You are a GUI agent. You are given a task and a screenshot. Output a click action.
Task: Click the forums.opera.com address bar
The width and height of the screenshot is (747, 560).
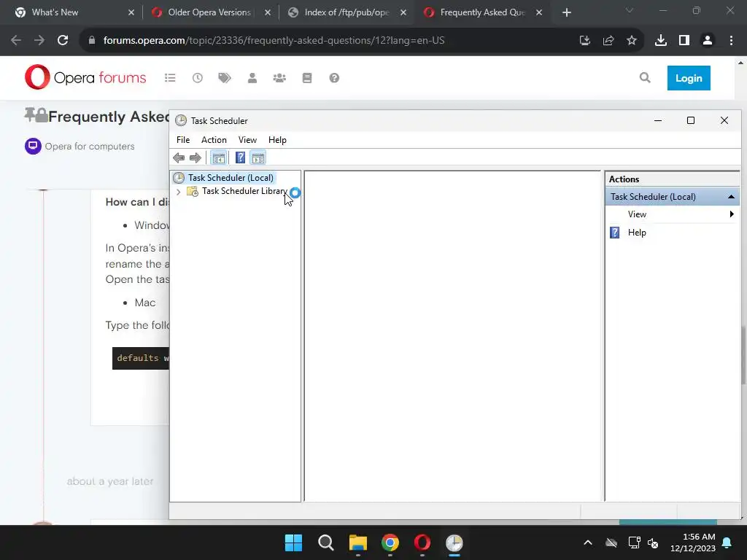coord(274,41)
